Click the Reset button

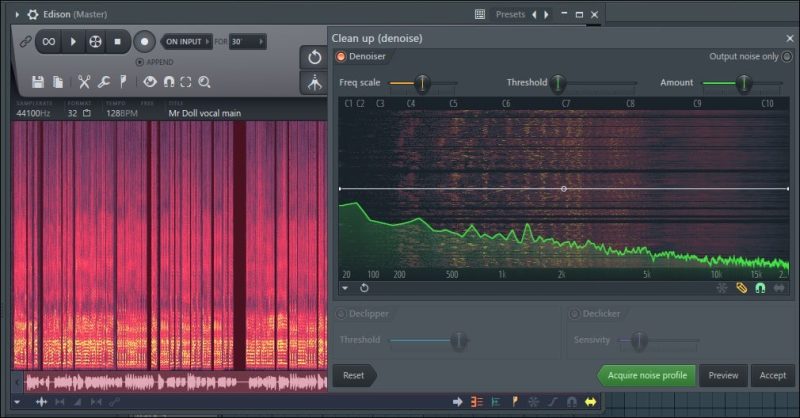coord(354,375)
